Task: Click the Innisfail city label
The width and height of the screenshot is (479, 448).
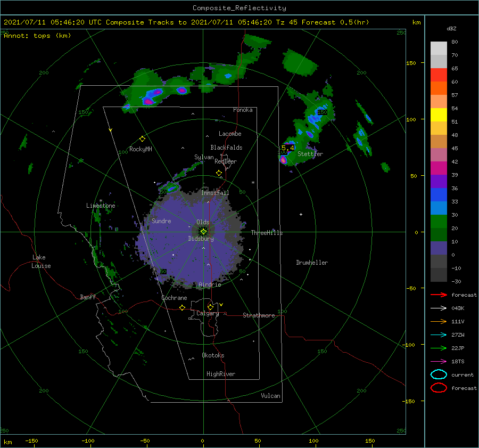Action: tap(215, 193)
